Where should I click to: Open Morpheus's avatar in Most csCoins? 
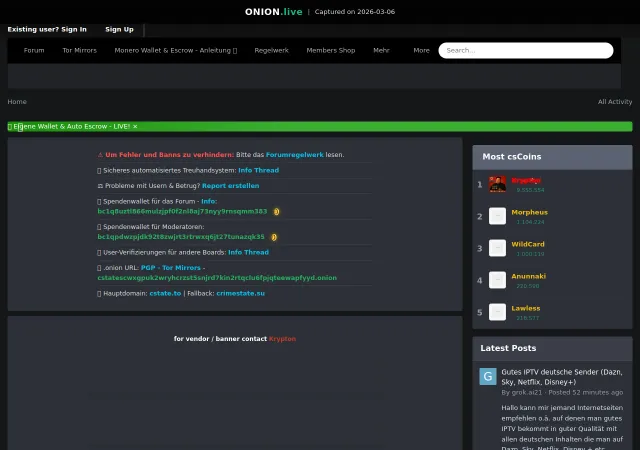[x=497, y=216]
